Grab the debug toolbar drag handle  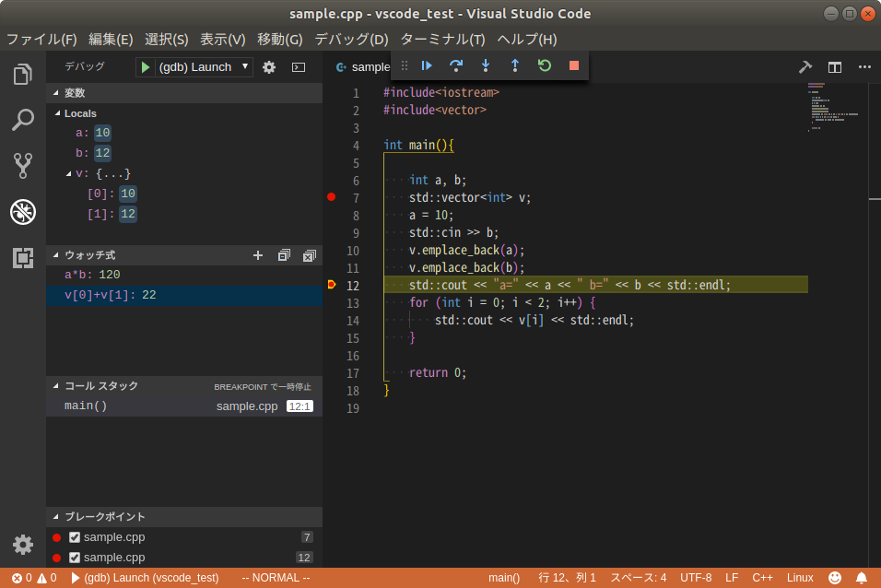coord(405,65)
